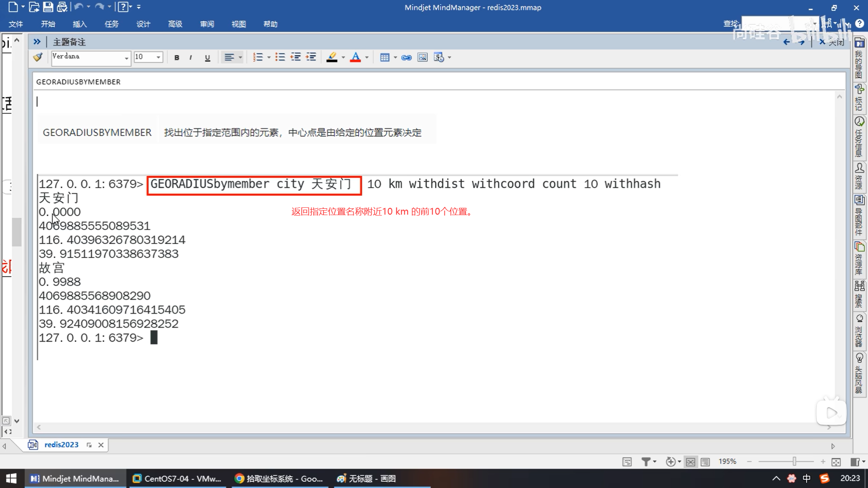
Task: Open the font size dropdown
Action: 158,57
